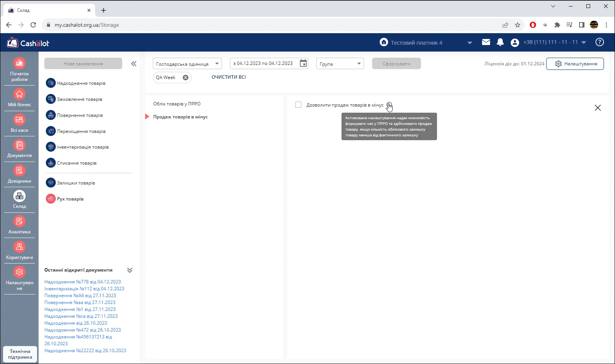Reload the page
This screenshot has height=364, width=615.
(33, 25)
